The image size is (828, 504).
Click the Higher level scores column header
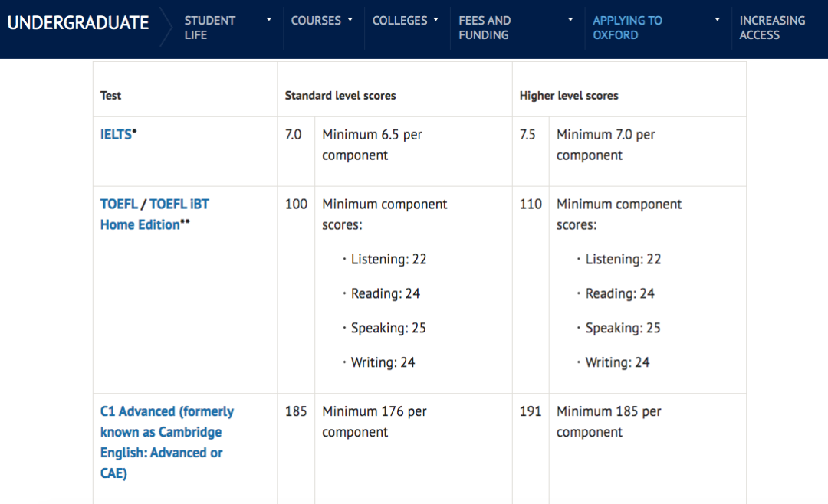click(x=569, y=96)
